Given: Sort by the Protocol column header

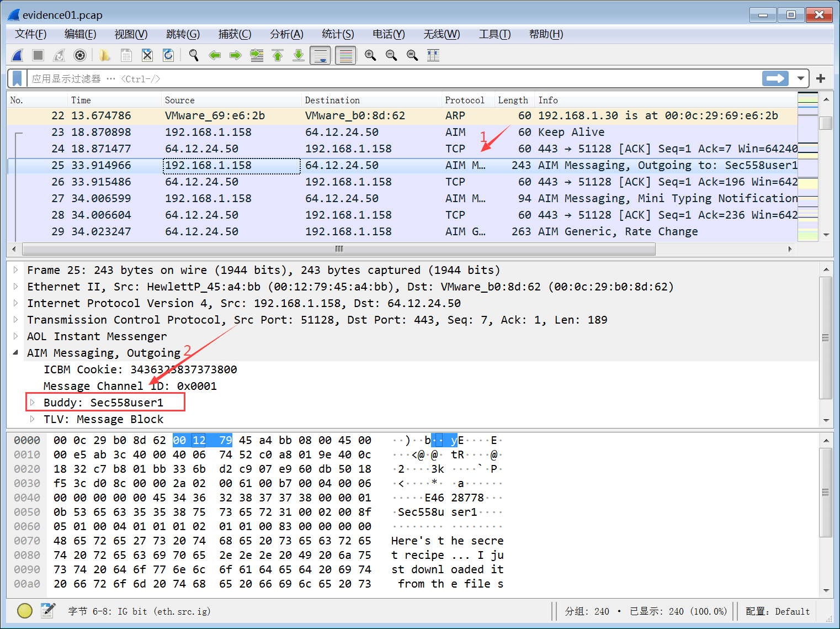Looking at the screenshot, I should 469,100.
